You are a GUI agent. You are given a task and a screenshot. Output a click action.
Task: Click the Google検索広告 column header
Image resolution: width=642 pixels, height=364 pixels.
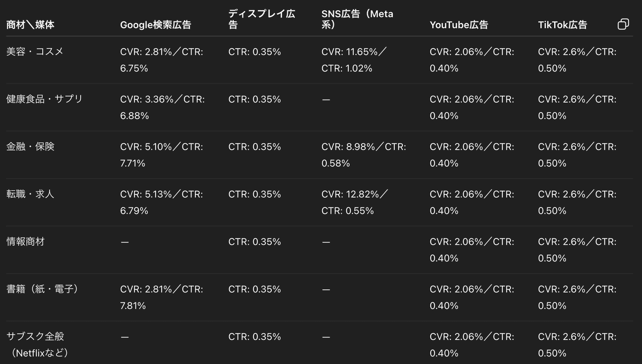tap(155, 24)
